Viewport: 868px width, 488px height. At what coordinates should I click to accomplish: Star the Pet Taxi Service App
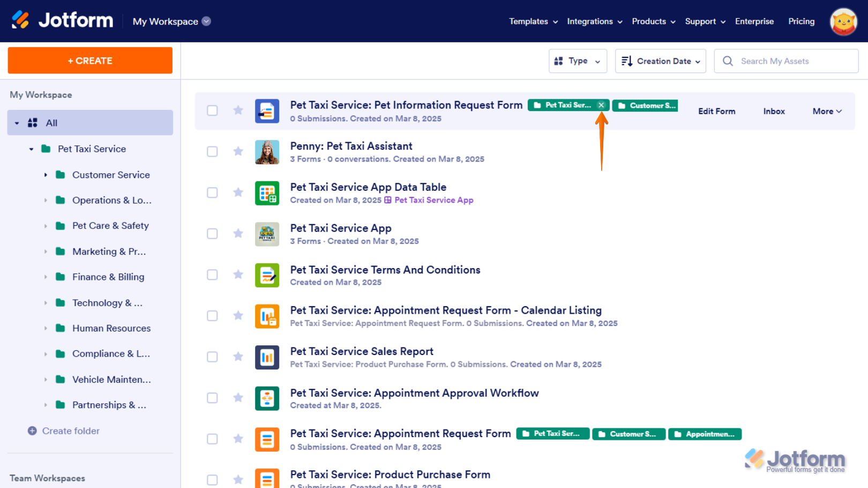tap(238, 233)
